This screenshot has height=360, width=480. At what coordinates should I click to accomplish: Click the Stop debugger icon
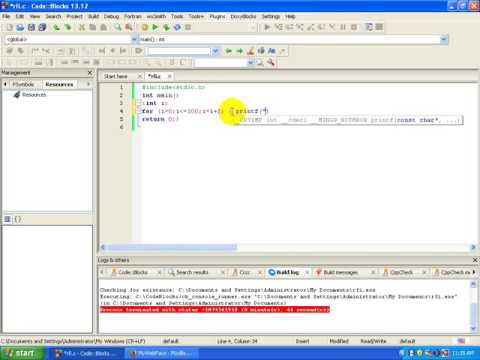click(354, 27)
